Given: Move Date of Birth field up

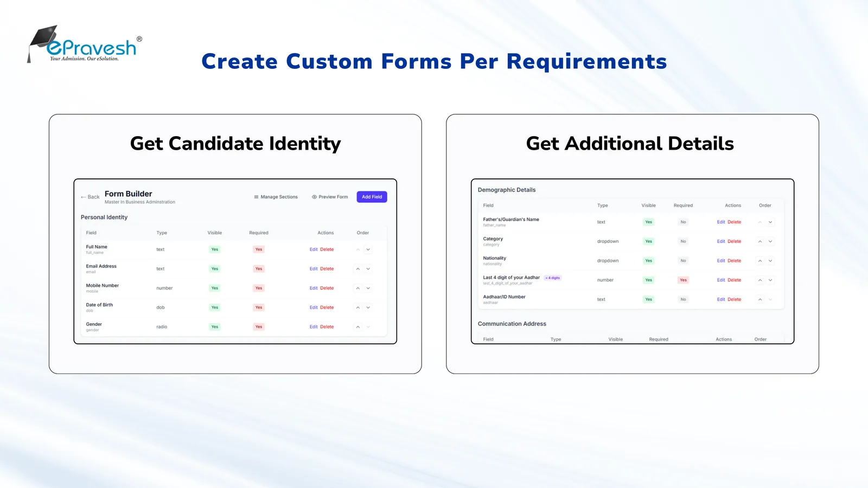Looking at the screenshot, I should [x=358, y=307].
